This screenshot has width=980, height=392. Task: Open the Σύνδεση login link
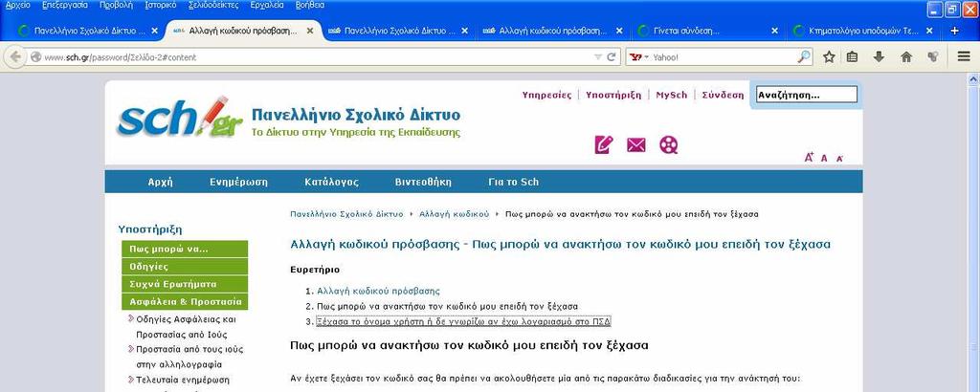point(724,96)
